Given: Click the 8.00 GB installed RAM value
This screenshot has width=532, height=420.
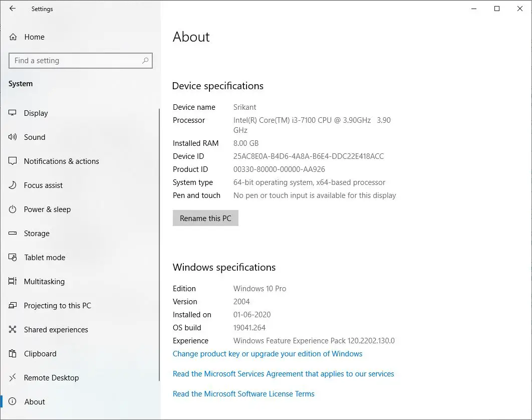Looking at the screenshot, I should click(246, 143).
